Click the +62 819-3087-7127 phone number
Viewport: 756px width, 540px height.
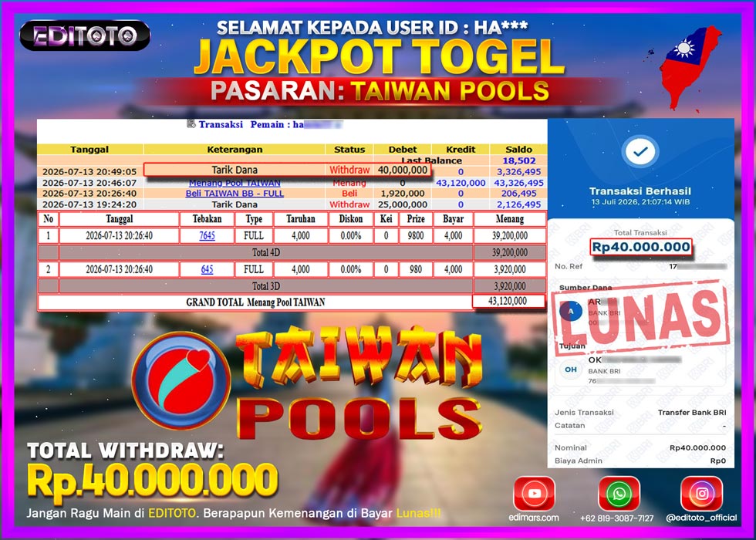tap(616, 518)
